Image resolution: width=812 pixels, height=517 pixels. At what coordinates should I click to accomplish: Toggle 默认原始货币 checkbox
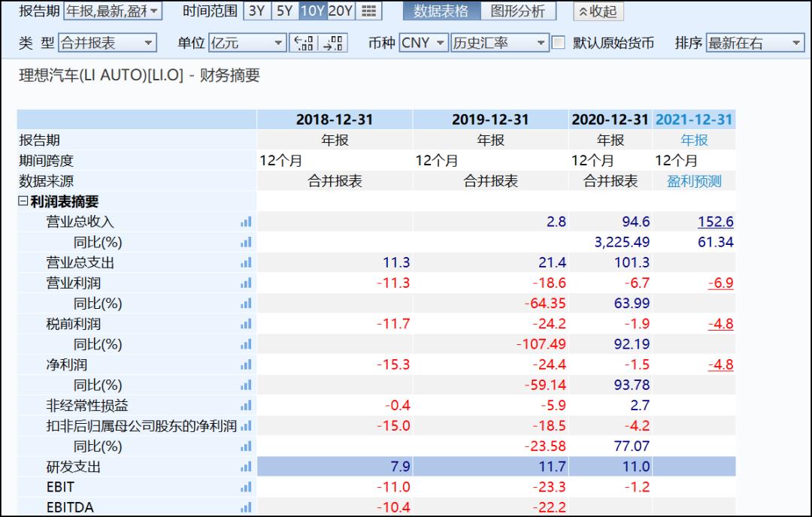558,42
